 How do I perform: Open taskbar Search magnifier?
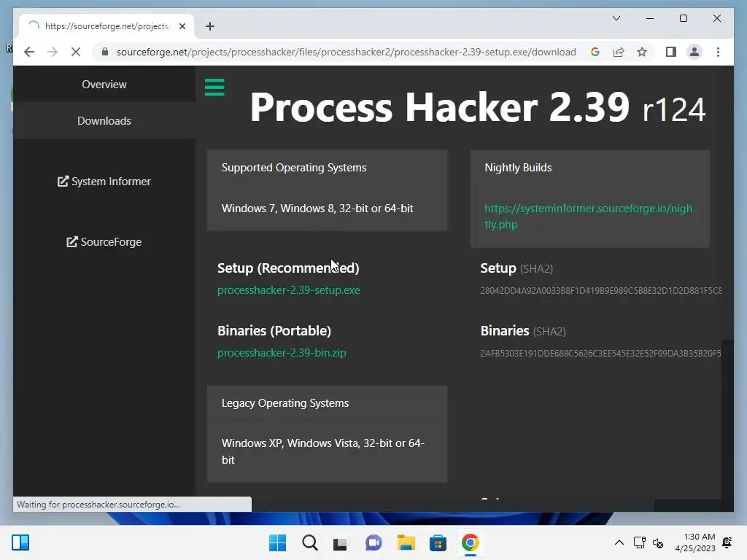point(309,542)
